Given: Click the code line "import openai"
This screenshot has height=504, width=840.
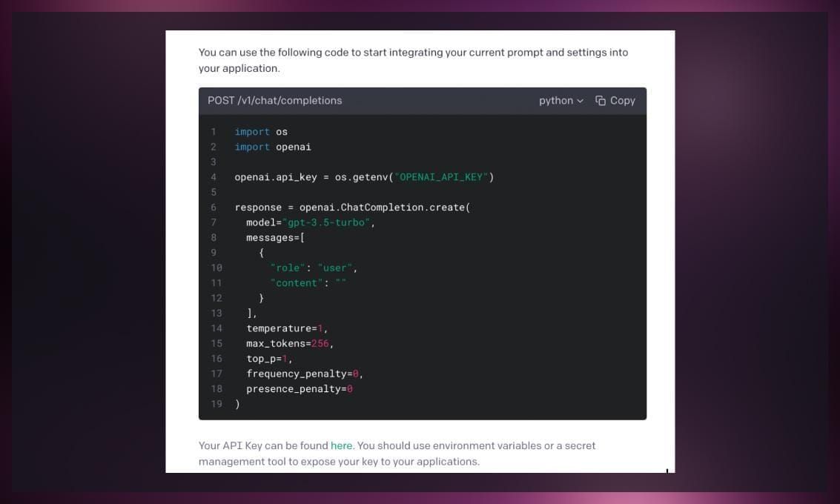Looking at the screenshot, I should 273,147.
